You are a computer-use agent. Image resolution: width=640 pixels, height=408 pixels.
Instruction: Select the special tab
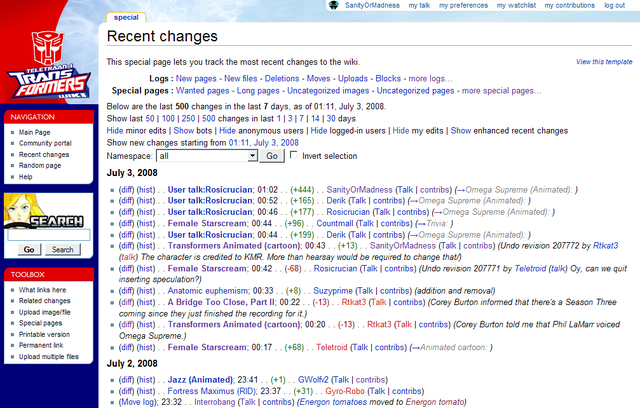point(126,18)
